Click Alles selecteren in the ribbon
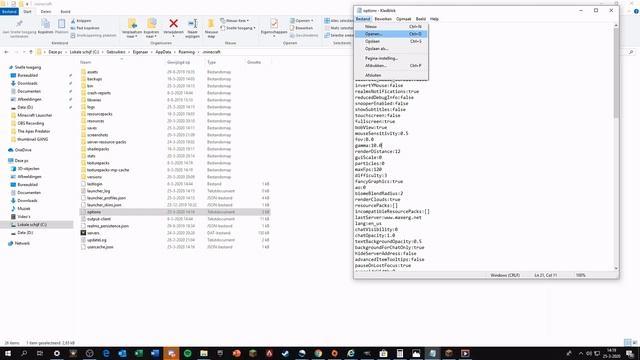Image resolution: width=640 pixels, height=360 pixels. [339, 21]
